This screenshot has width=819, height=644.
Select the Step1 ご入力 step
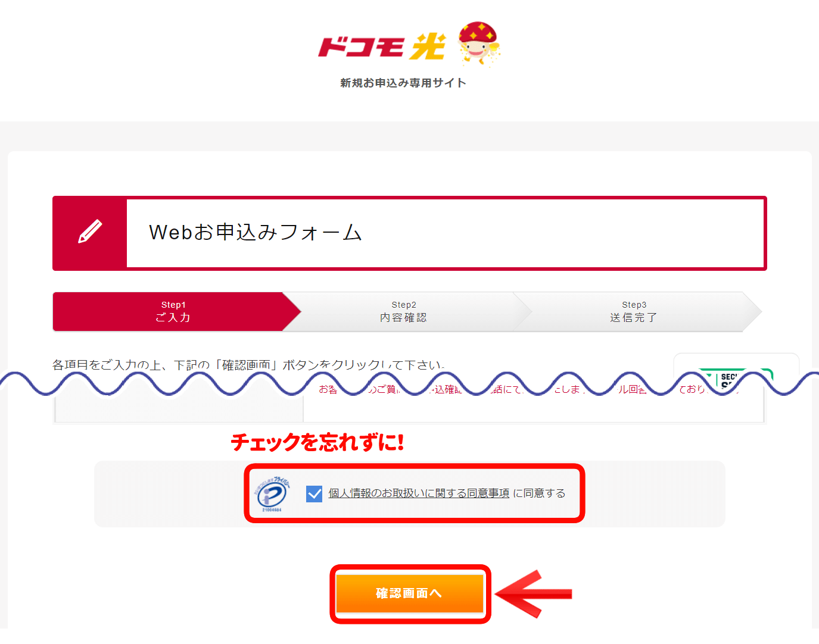[x=173, y=311]
